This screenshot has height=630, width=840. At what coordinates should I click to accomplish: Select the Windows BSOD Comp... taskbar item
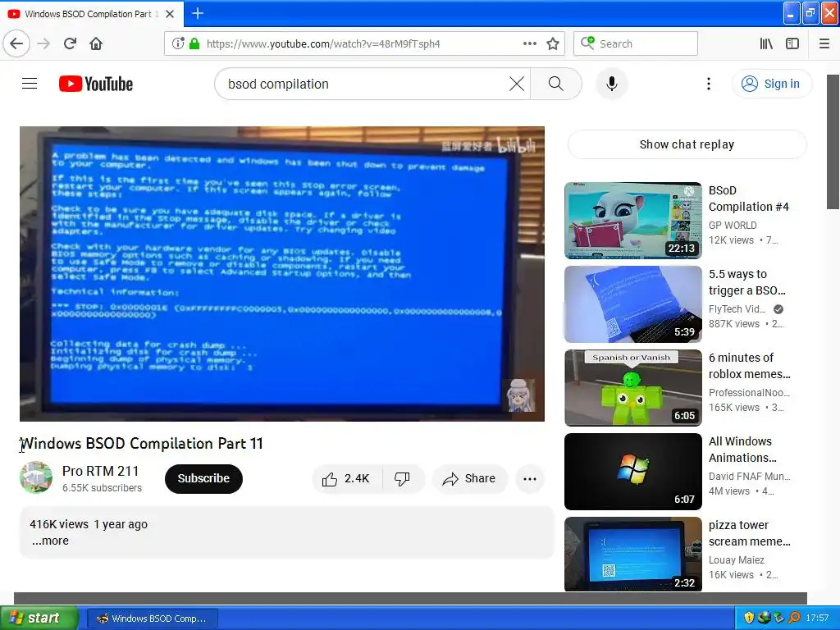pyautogui.click(x=152, y=619)
